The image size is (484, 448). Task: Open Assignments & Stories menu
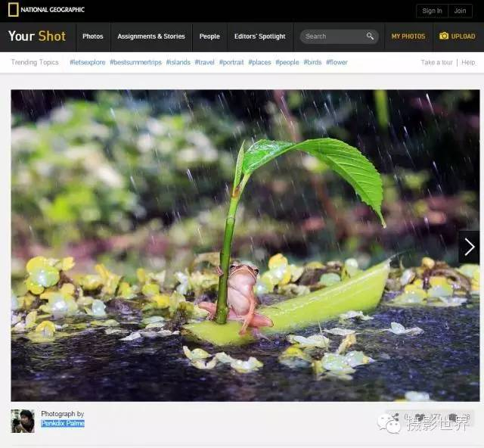tap(151, 36)
